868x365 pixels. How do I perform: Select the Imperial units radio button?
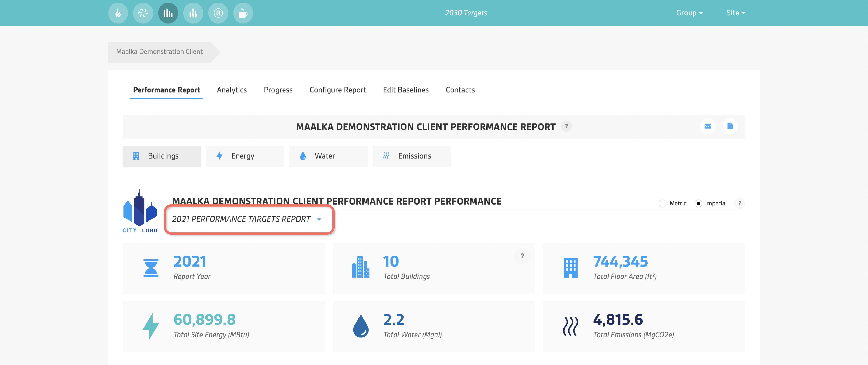point(698,204)
